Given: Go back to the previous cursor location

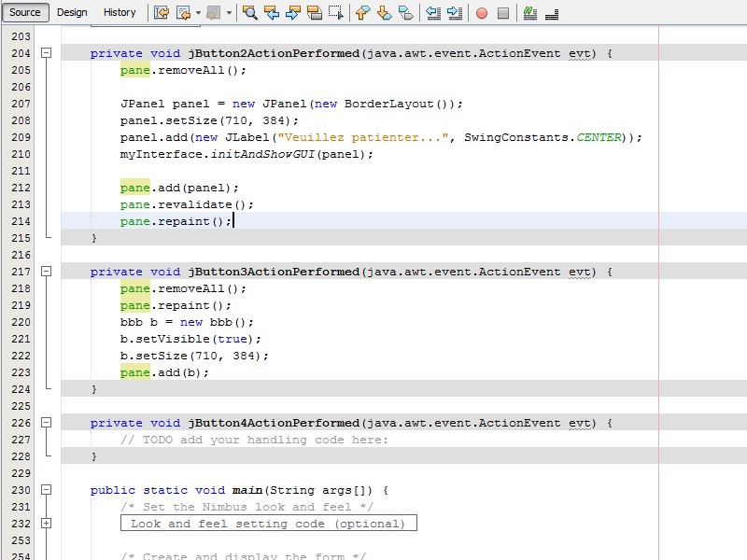Looking at the screenshot, I should tap(183, 12).
